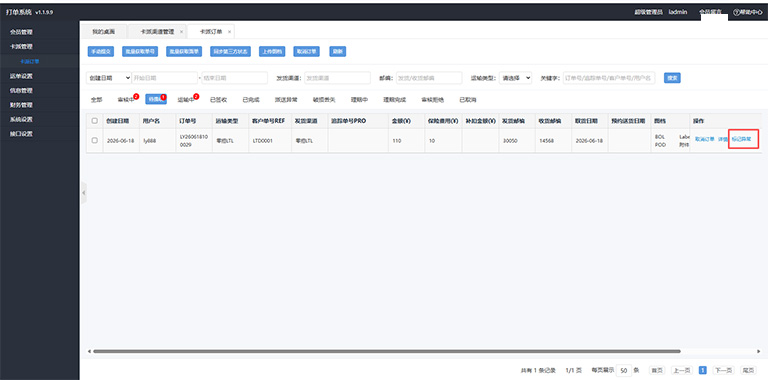Open 详情 details for the order row
Screen dimensions: 770x380
point(722,139)
